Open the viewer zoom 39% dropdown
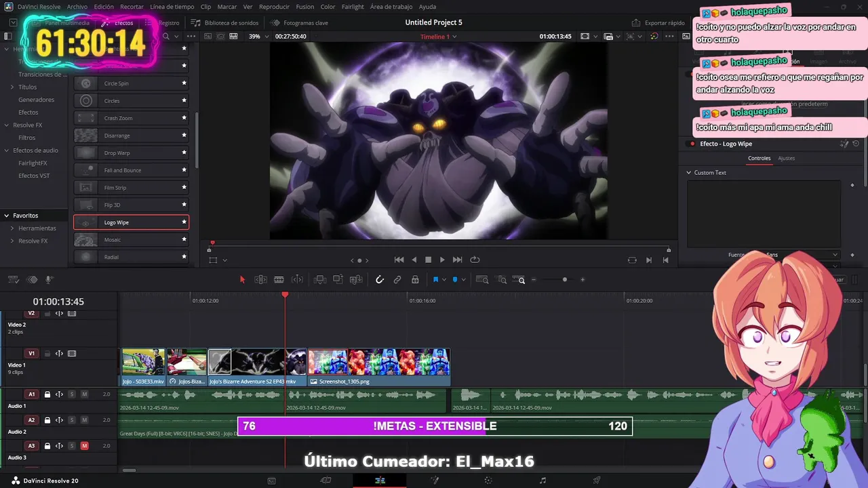This screenshot has width=868, height=488. [x=258, y=37]
